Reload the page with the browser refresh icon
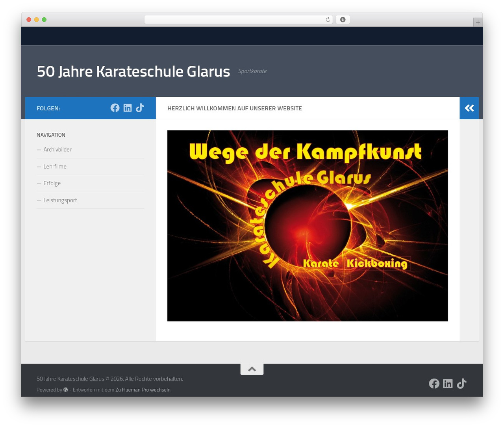The height and width of the screenshot is (427, 504). 328,20
